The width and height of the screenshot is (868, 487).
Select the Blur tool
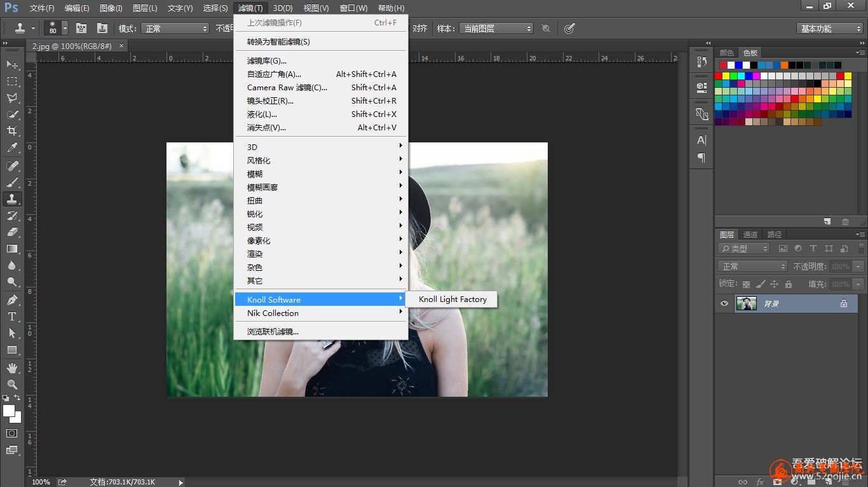coord(11,265)
